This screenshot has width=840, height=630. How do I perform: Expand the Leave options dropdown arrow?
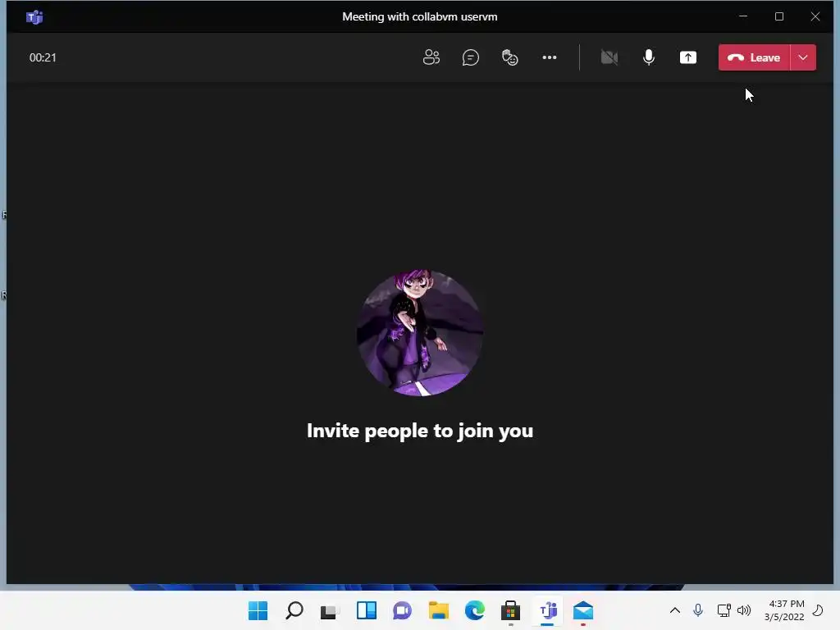tap(803, 57)
